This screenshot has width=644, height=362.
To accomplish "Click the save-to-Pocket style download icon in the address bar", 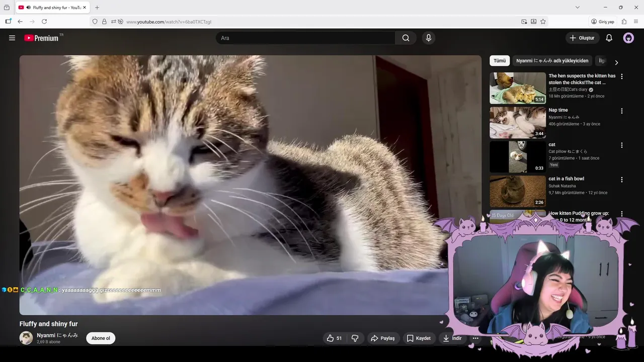I will [x=534, y=22].
